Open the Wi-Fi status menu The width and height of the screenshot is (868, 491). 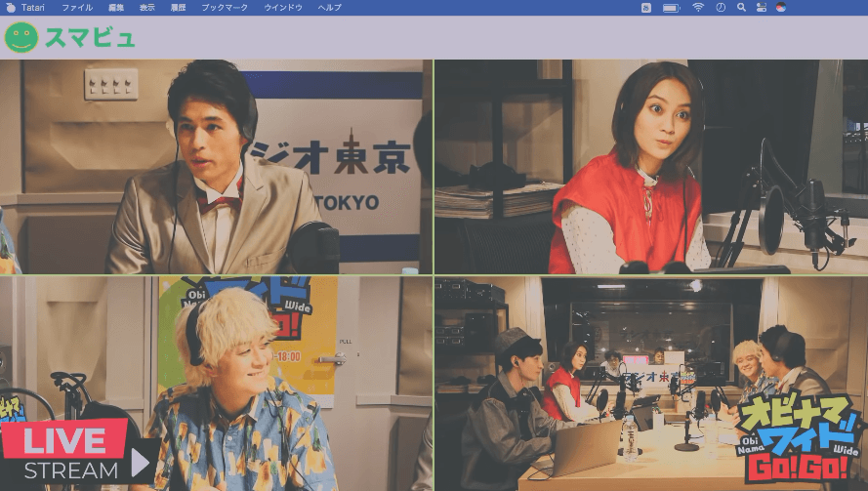tap(698, 7)
